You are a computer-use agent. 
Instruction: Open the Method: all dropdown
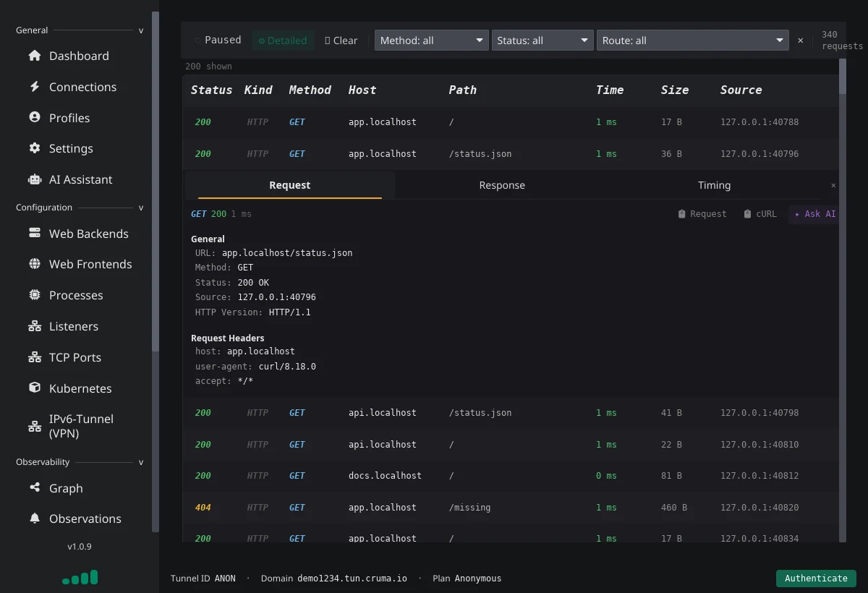point(432,40)
